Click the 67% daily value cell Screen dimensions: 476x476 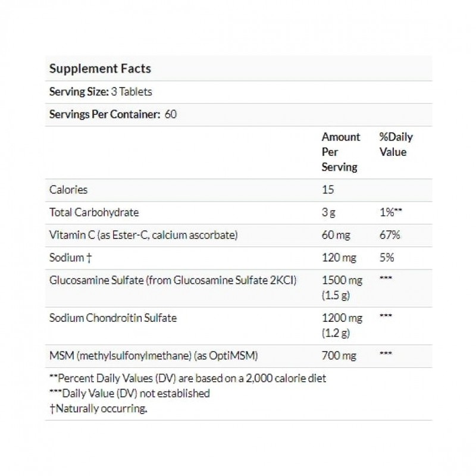coord(389,235)
